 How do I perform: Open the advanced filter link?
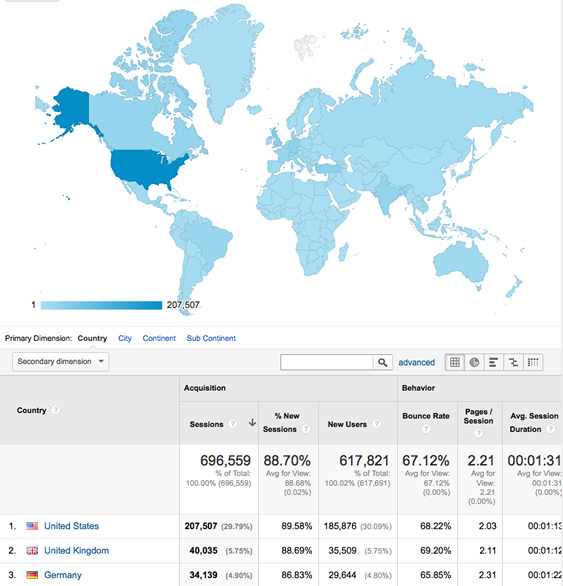[416, 362]
